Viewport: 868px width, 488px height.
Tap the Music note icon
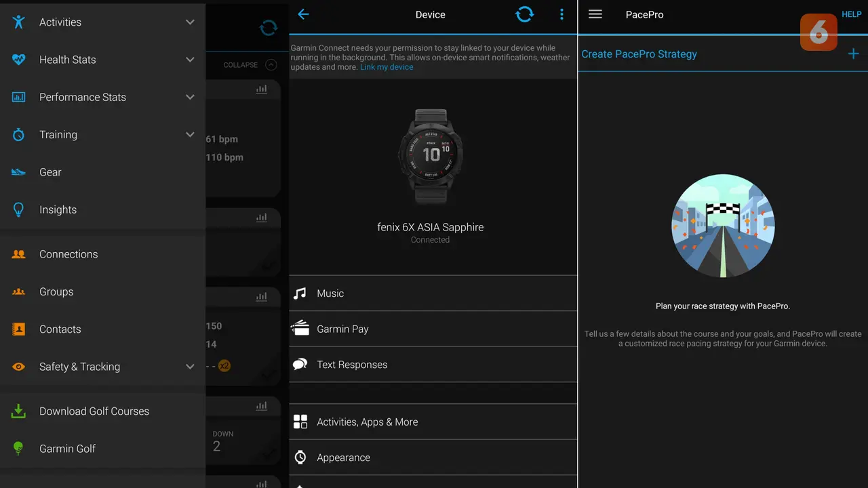300,293
